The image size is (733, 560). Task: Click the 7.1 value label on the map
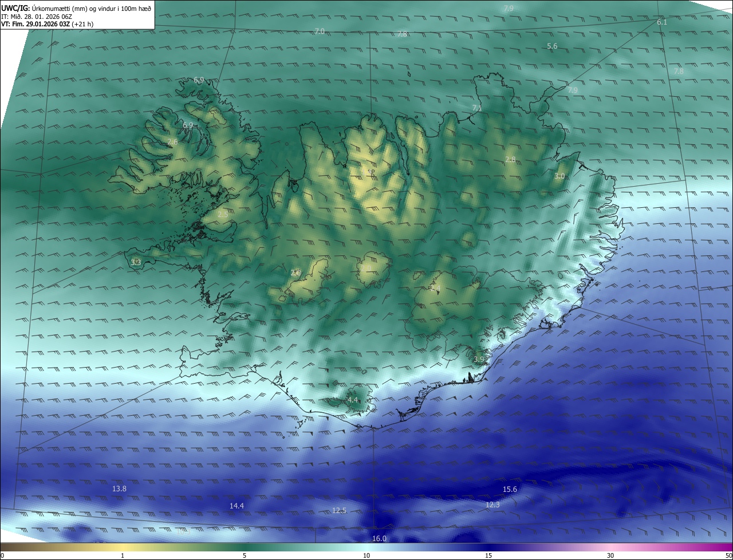click(x=477, y=108)
